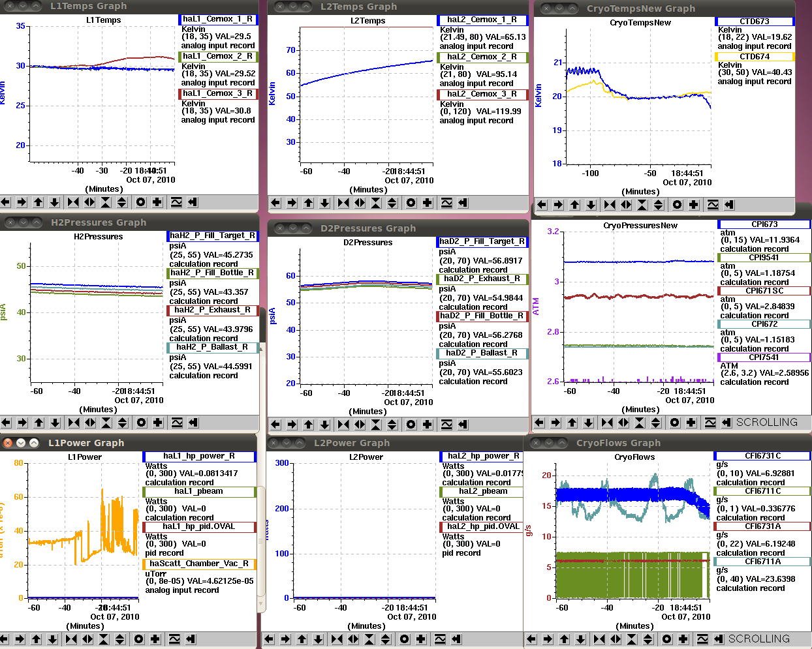Select CPI671SC legend entry in CryoPressuresNew
Image resolution: width=812 pixels, height=649 pixels.
(x=764, y=291)
